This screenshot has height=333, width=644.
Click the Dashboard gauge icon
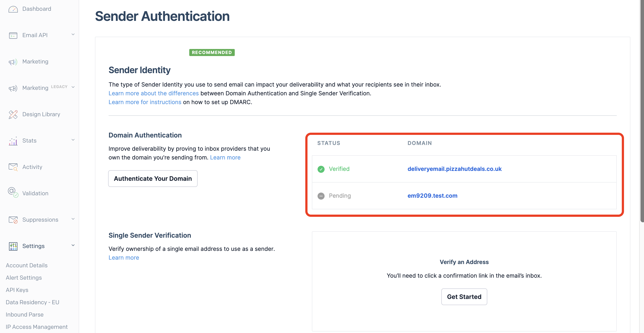click(13, 9)
